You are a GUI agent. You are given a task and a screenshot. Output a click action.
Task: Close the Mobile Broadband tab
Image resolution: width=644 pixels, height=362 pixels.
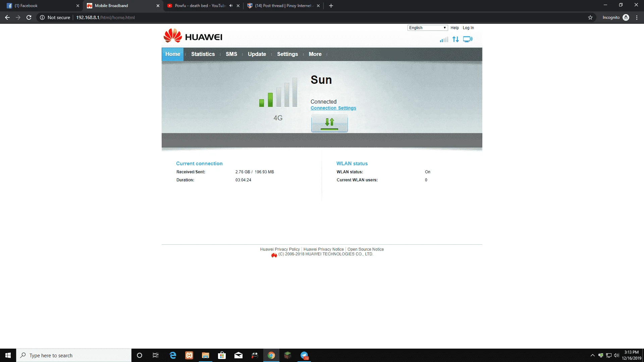tap(158, 6)
